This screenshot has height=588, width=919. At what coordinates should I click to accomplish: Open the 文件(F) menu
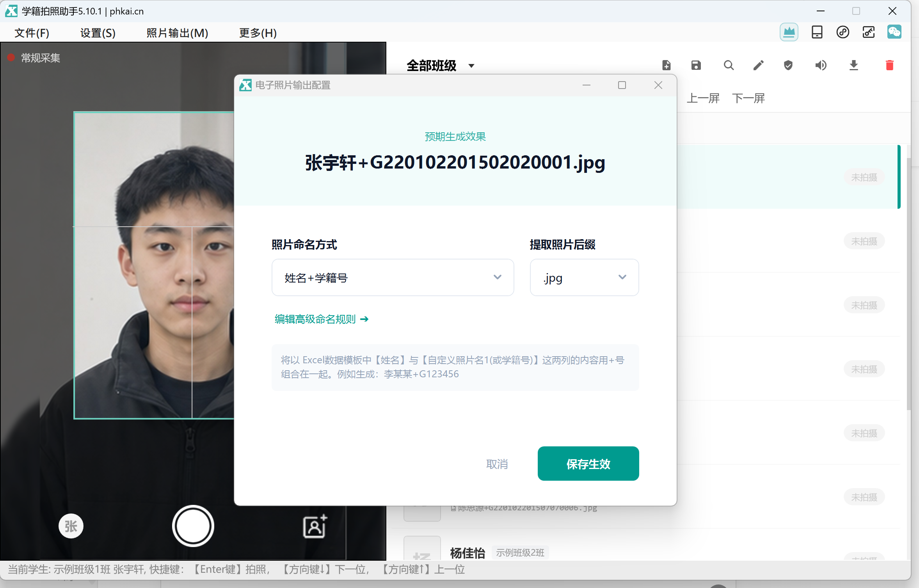tap(32, 33)
